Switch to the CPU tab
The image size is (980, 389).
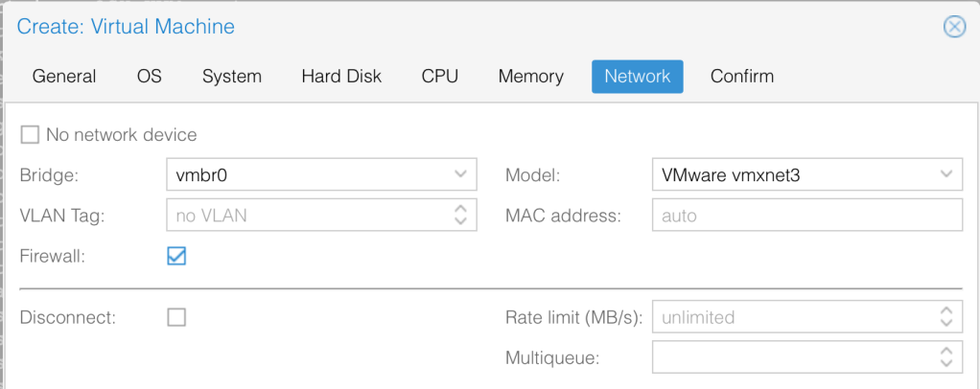click(440, 77)
